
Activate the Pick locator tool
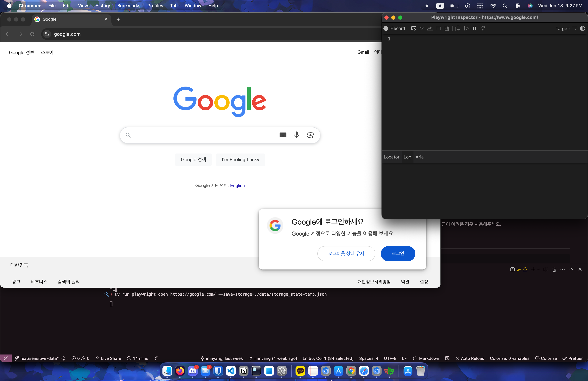click(413, 28)
